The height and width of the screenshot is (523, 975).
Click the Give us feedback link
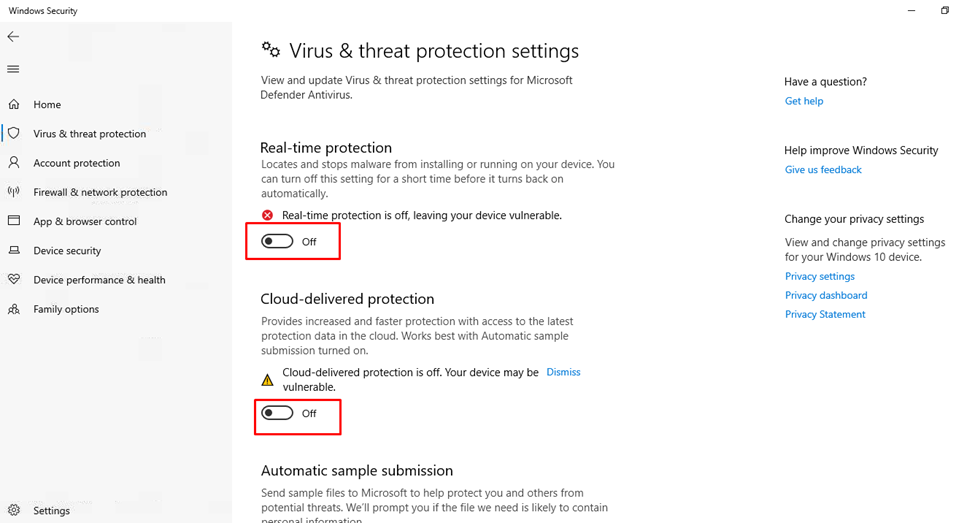point(823,170)
